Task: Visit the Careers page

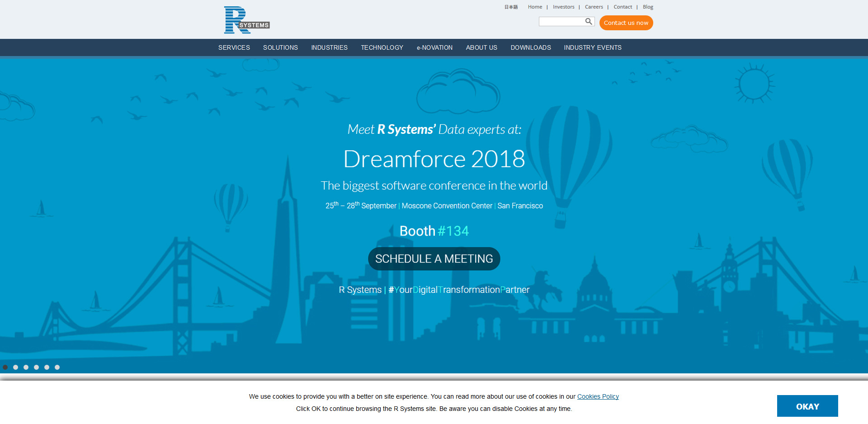Action: (x=594, y=7)
